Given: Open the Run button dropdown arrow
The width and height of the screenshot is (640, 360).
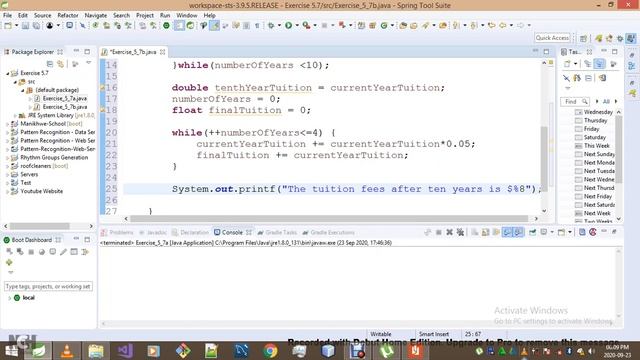Looking at the screenshot, I should click(297, 26).
